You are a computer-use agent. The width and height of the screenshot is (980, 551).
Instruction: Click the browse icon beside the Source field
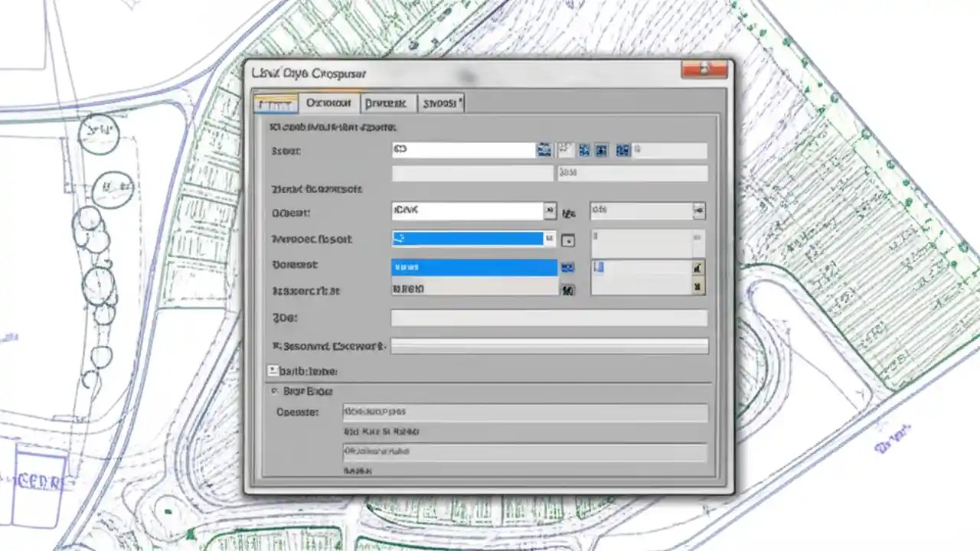tap(544, 149)
